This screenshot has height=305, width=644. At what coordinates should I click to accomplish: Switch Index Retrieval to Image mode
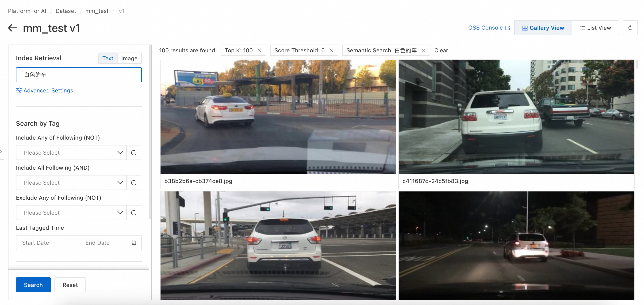[x=129, y=58]
